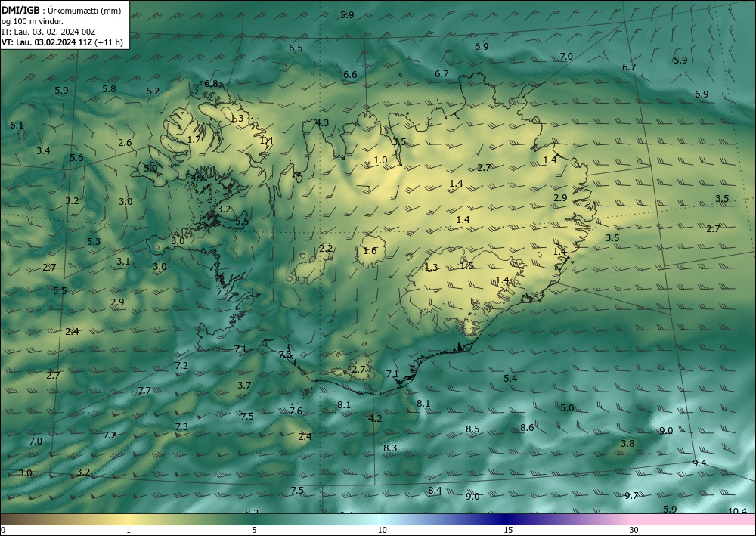This screenshot has height=536, width=756.
Task: Click the 3.1 value label
Action: 123,262
